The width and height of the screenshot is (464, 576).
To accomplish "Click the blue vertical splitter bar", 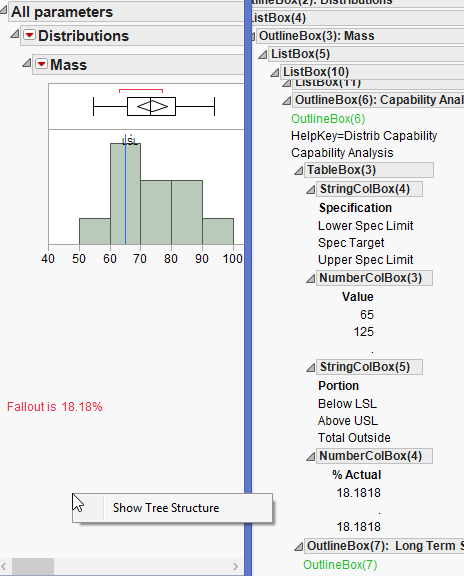I will 248,288.
